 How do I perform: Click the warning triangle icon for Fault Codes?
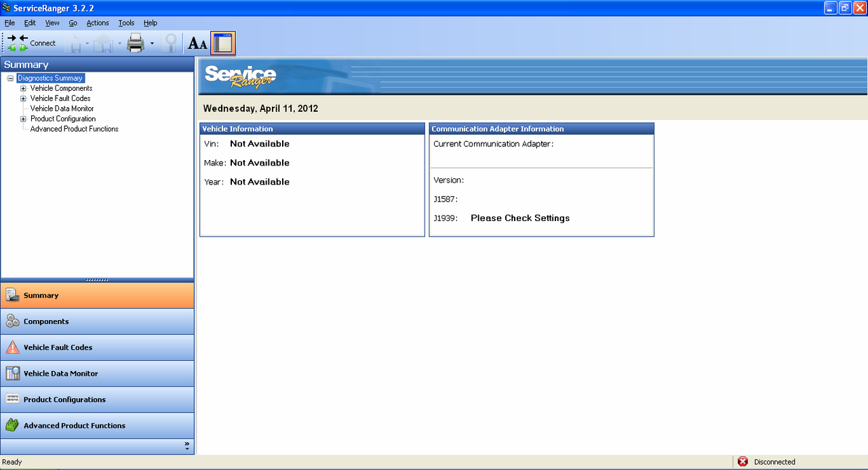[x=12, y=347]
